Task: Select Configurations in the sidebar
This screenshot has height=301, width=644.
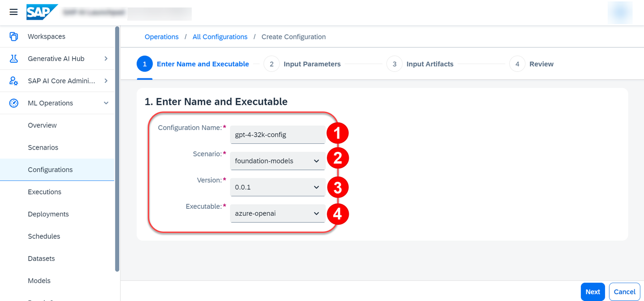Action: (x=57, y=170)
